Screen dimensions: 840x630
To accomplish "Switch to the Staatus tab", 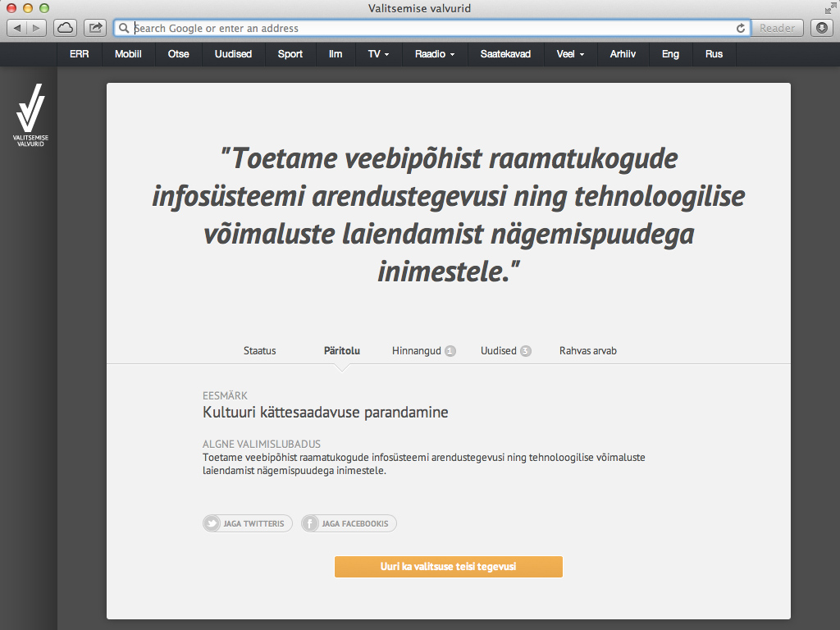I will [259, 350].
